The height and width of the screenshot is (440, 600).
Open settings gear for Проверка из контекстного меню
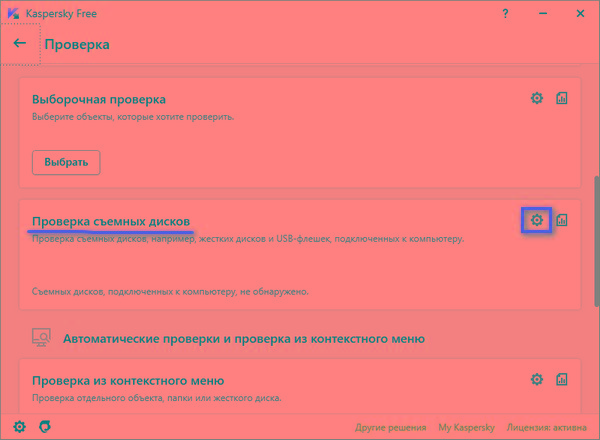click(x=537, y=379)
